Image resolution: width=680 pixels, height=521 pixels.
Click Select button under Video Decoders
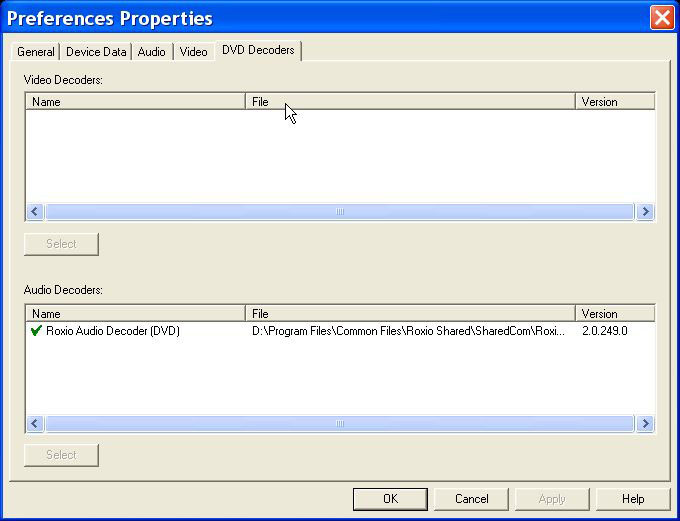click(x=61, y=244)
